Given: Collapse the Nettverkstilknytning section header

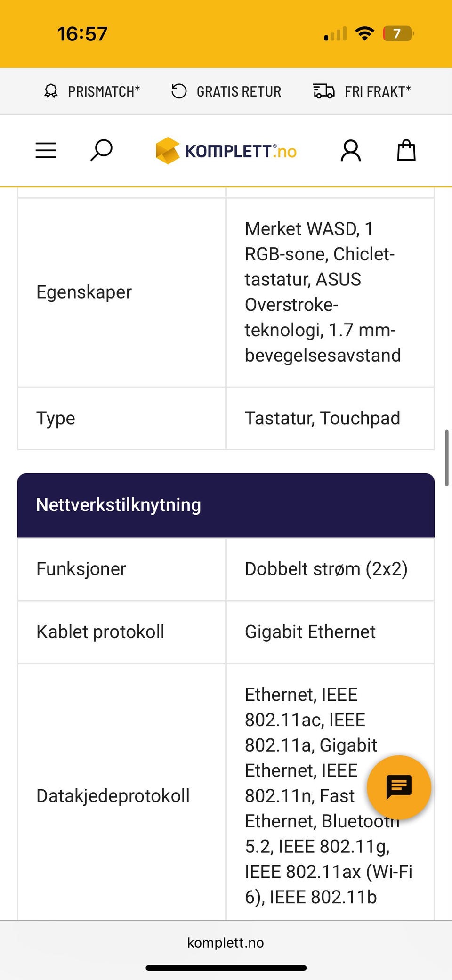Looking at the screenshot, I should tap(226, 505).
